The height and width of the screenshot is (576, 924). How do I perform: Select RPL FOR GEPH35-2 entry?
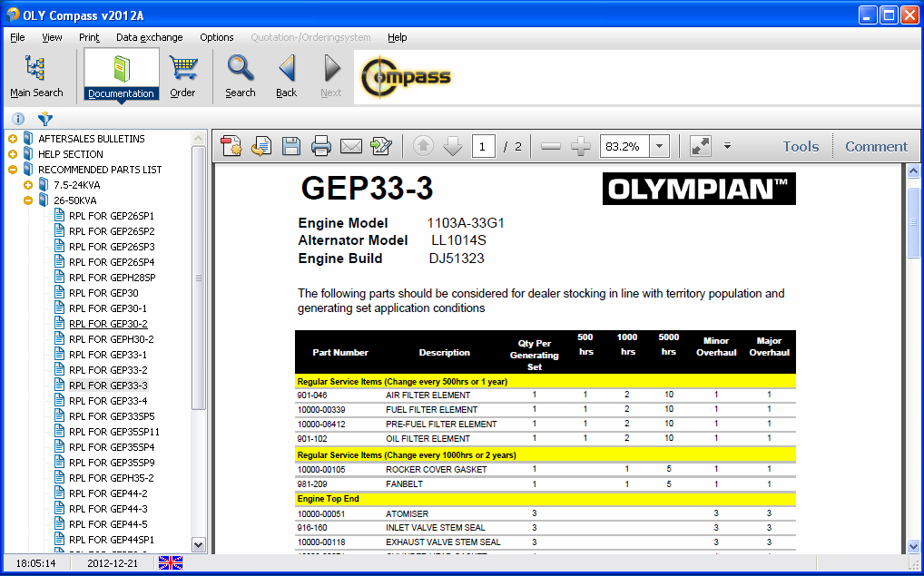point(112,478)
